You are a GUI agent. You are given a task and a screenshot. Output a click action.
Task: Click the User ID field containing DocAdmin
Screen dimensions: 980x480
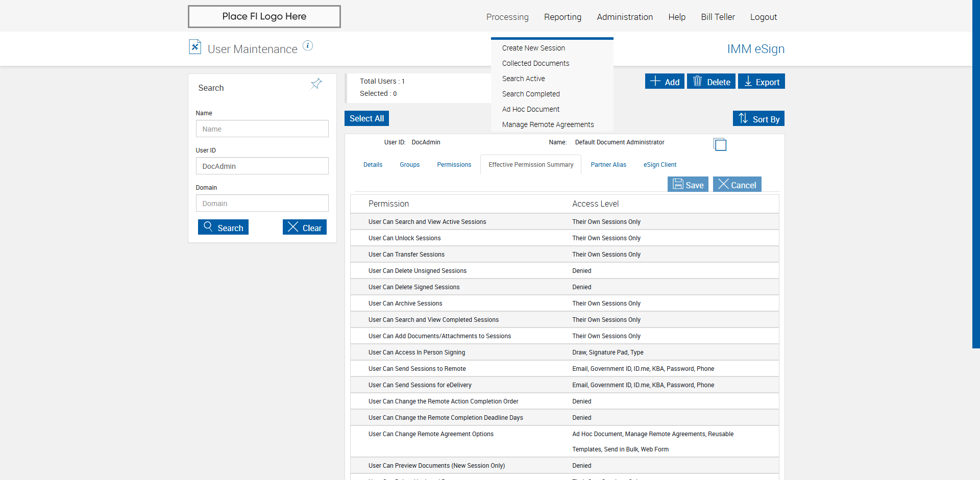point(262,166)
